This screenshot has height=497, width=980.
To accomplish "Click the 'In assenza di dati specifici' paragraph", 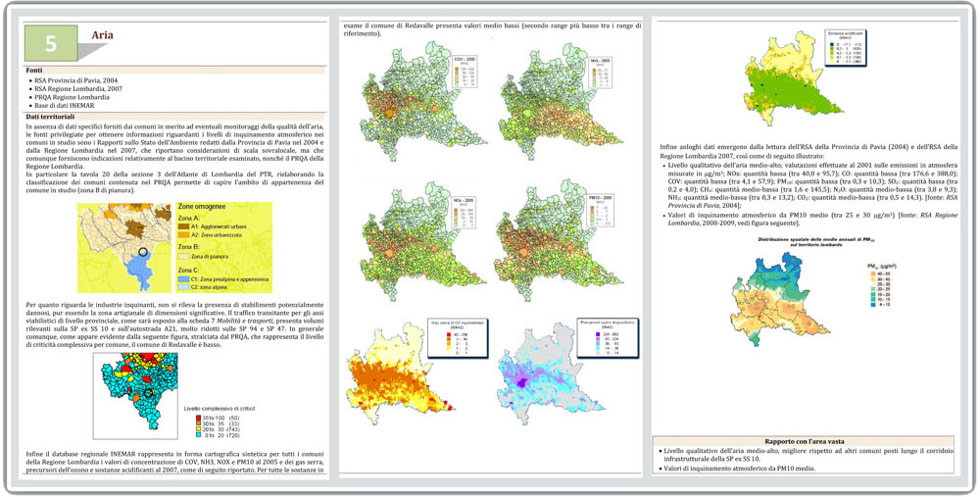I will [175, 146].
